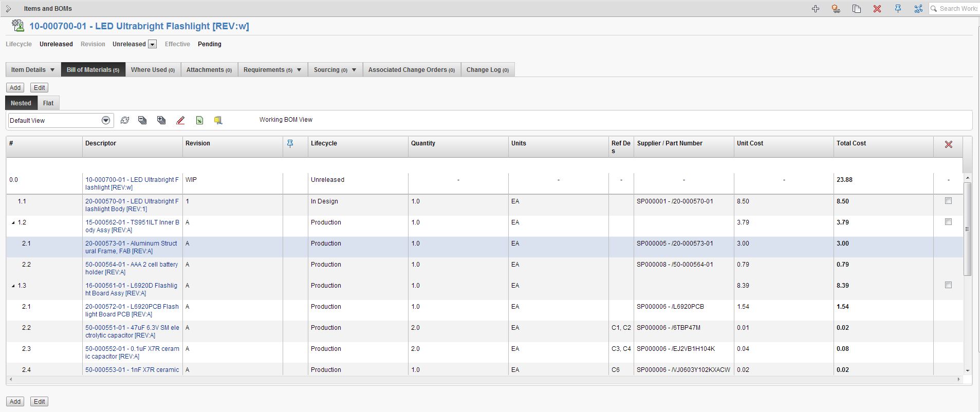
Task: Click the vertical scrollbar thumb of BOM table
Action: coord(967,229)
